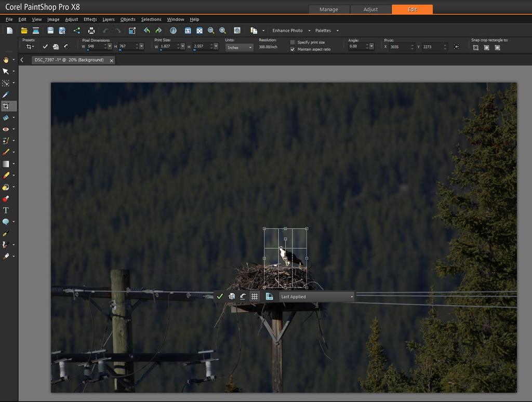Select the Text tool
532x402 pixels.
[6, 210]
